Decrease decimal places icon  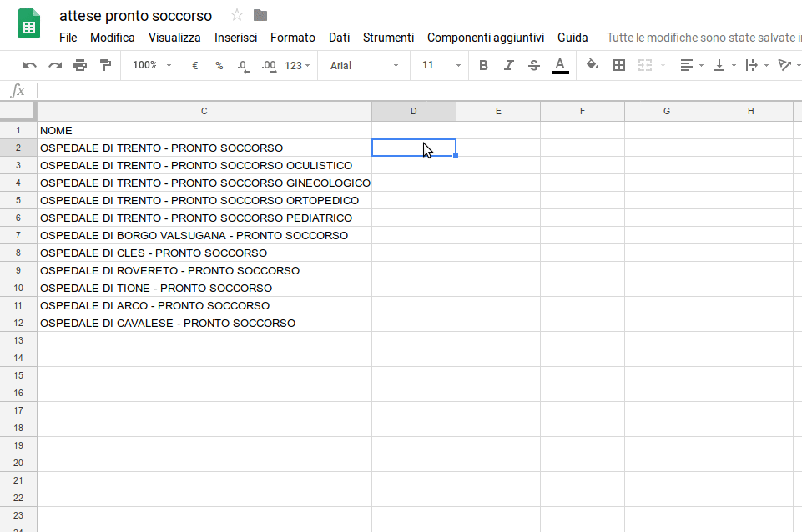click(x=244, y=66)
